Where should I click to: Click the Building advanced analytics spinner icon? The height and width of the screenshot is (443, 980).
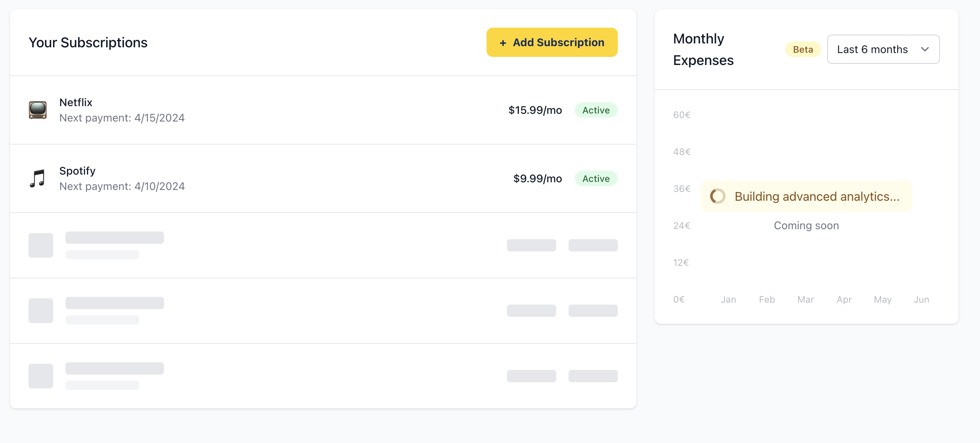click(717, 196)
